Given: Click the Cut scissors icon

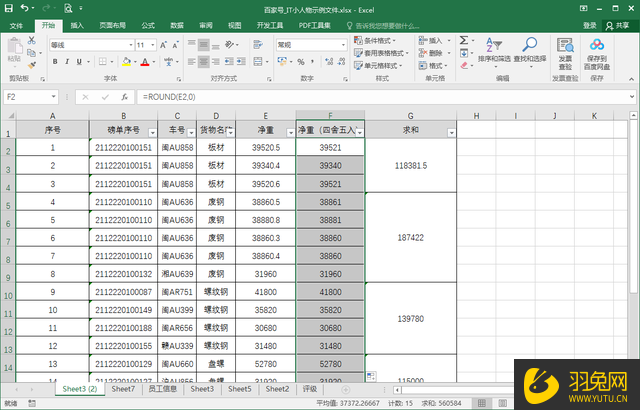Looking at the screenshot, I should click(x=31, y=40).
